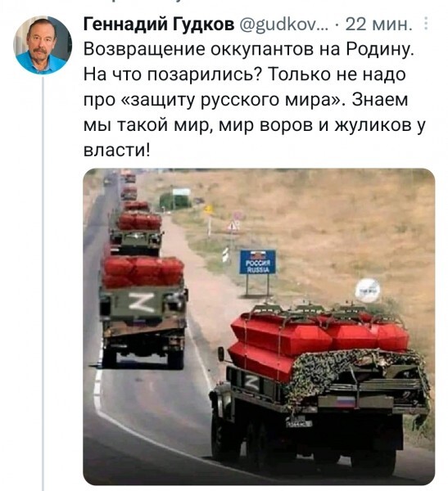Click the white Z on the middle truck

tap(142, 303)
